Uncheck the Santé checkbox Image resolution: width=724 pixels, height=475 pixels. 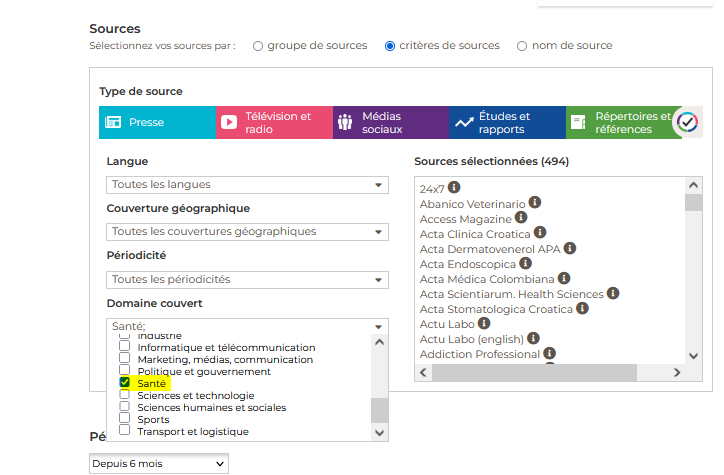(x=125, y=383)
